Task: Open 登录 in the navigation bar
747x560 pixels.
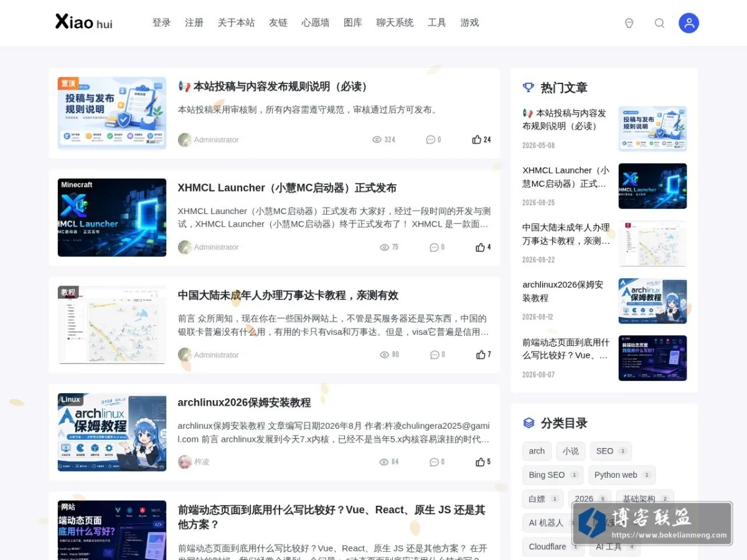Action: coord(161,22)
